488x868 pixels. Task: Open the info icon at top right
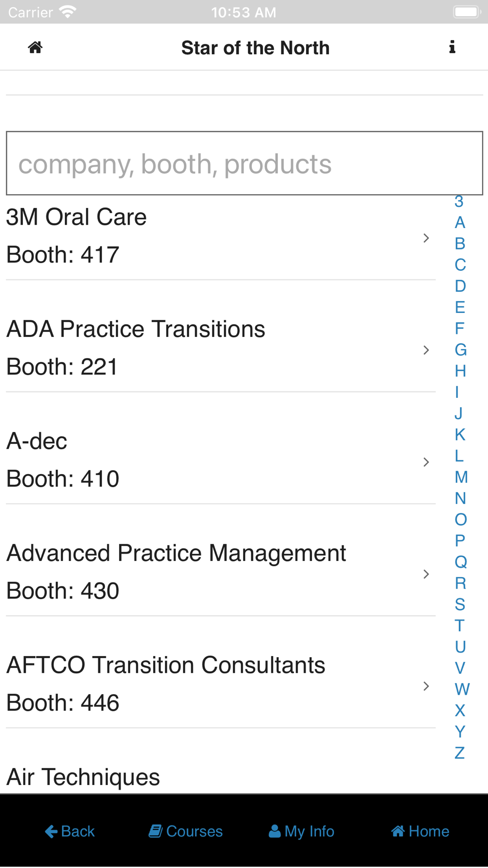click(x=452, y=47)
